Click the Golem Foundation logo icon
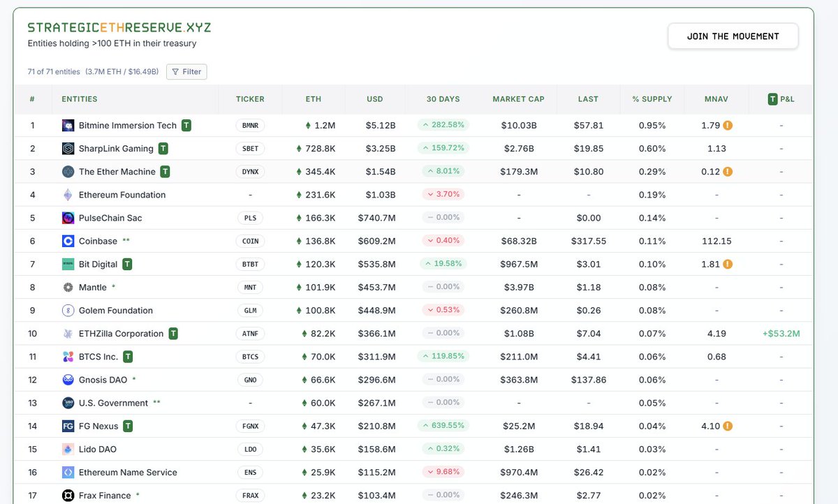 coord(68,310)
